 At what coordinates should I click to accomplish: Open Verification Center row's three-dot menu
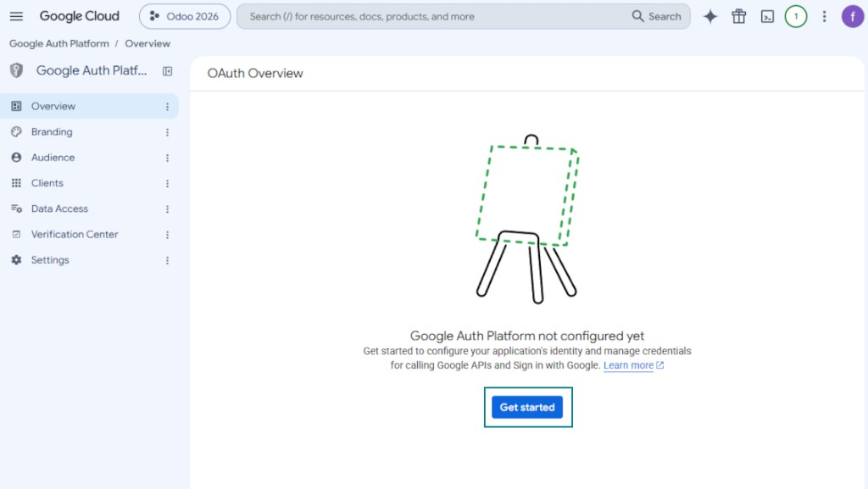pyautogui.click(x=167, y=235)
